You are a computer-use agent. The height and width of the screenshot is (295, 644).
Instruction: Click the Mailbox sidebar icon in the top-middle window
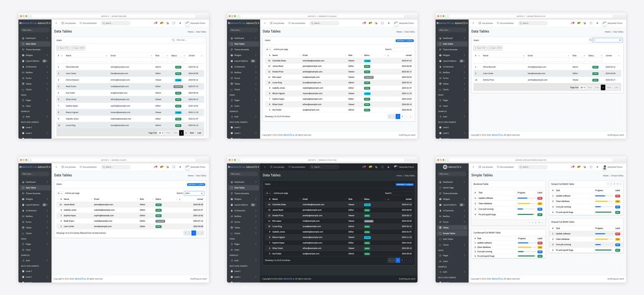pyautogui.click(x=232, y=72)
